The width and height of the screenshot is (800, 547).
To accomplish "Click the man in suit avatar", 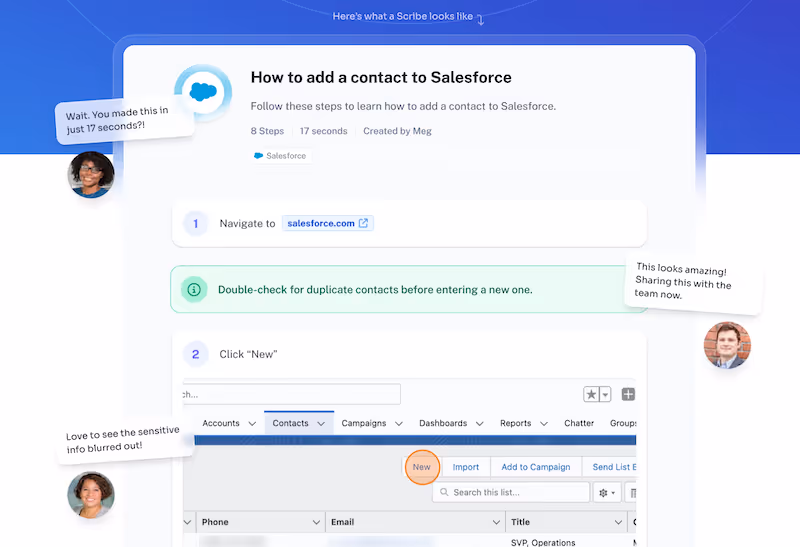I will click(727, 345).
